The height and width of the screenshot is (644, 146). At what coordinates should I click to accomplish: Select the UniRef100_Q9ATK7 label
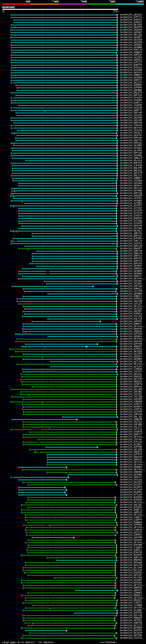coord(131,80)
